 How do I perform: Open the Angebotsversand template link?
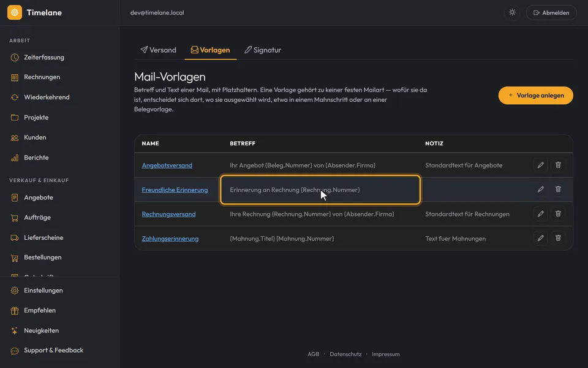(167, 165)
